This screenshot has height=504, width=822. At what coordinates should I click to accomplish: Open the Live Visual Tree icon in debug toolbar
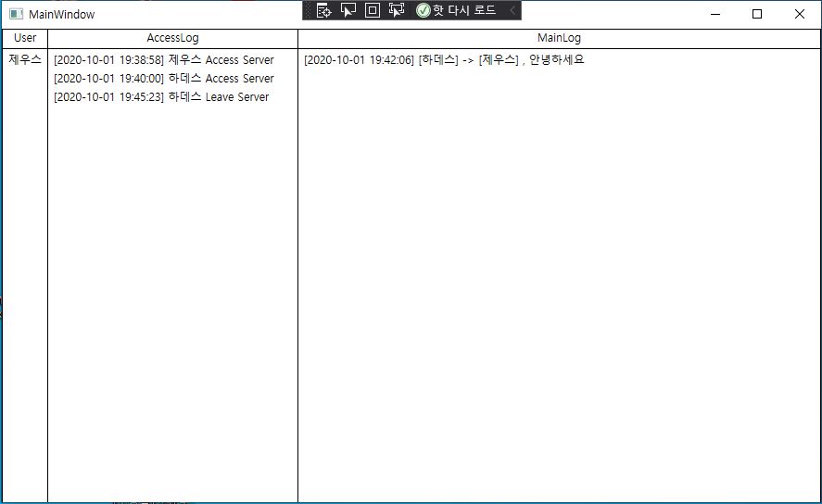coord(324,10)
